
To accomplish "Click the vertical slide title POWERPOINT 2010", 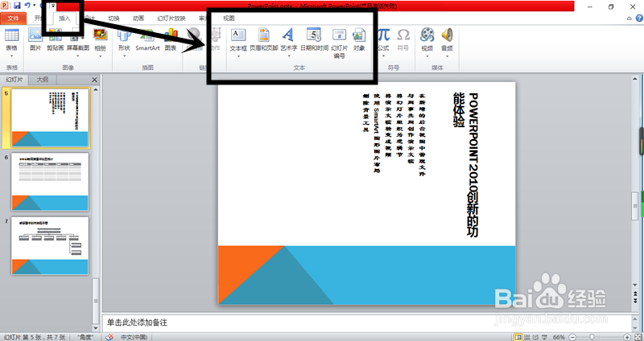I will [x=467, y=165].
